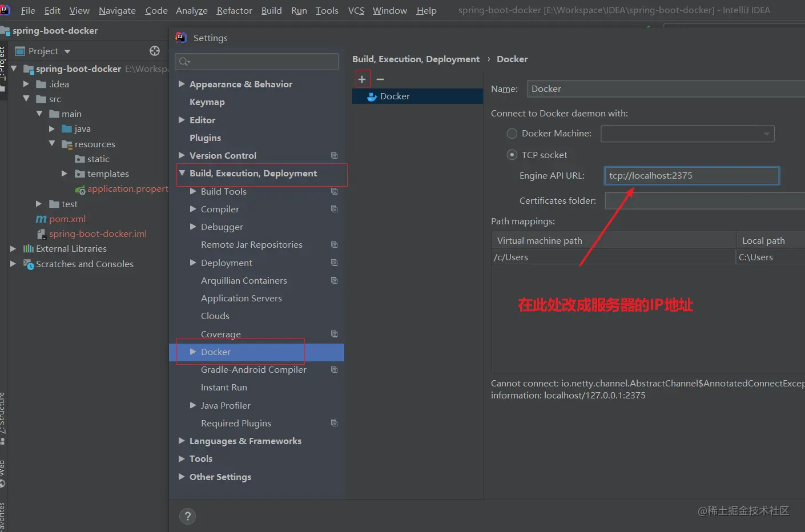Screen dimensions: 805x532
Task: Open the Navigate menu
Action: pos(117,10)
